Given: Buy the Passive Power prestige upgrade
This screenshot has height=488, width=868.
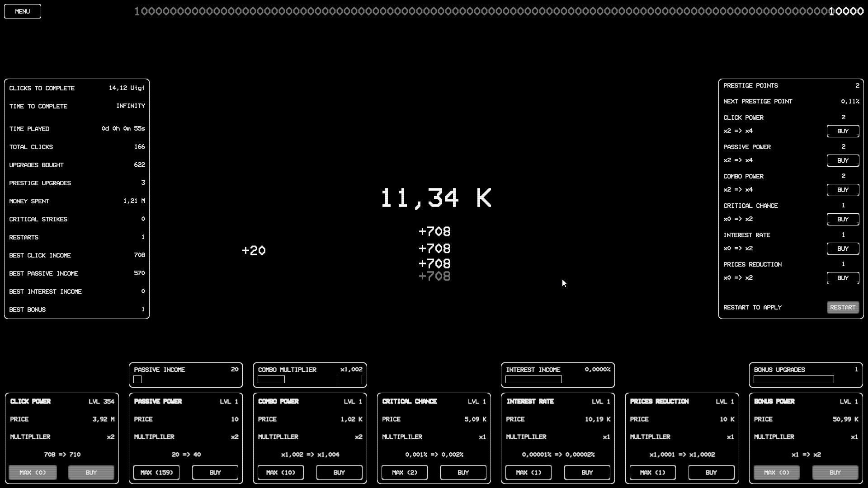Looking at the screenshot, I should click(x=843, y=160).
